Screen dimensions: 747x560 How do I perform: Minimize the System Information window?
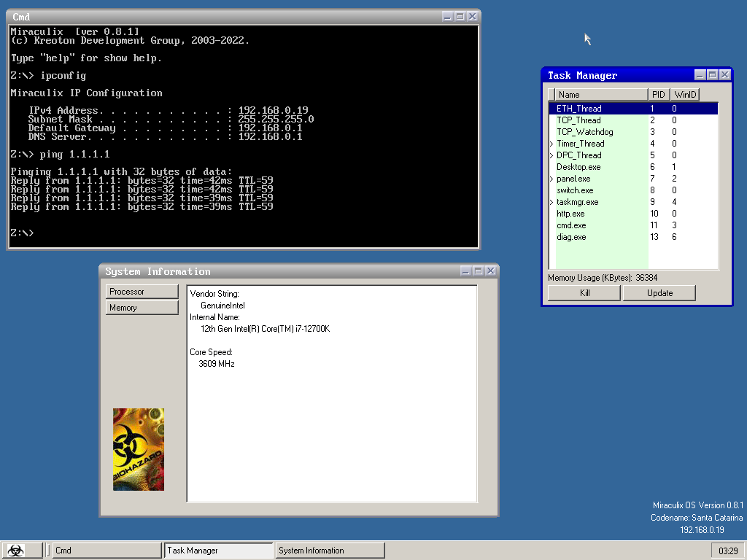[x=466, y=271]
